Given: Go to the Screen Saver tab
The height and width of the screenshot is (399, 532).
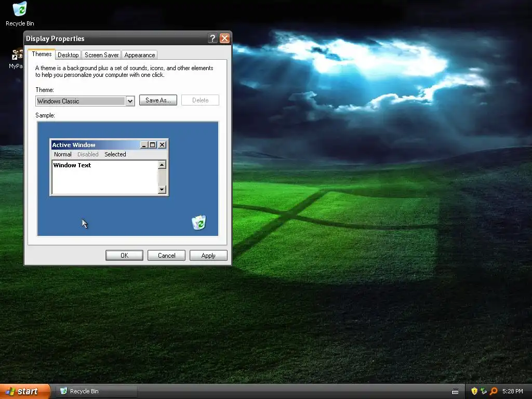Looking at the screenshot, I should (101, 55).
